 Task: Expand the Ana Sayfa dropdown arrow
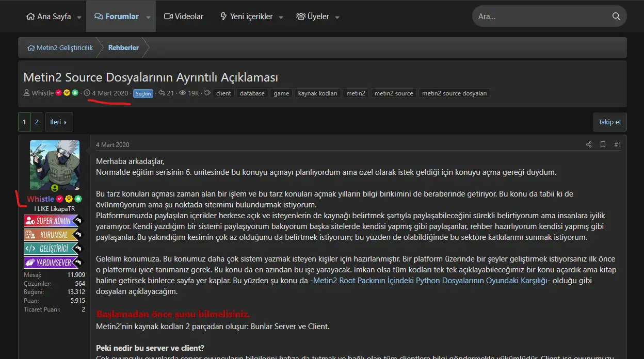tap(79, 17)
